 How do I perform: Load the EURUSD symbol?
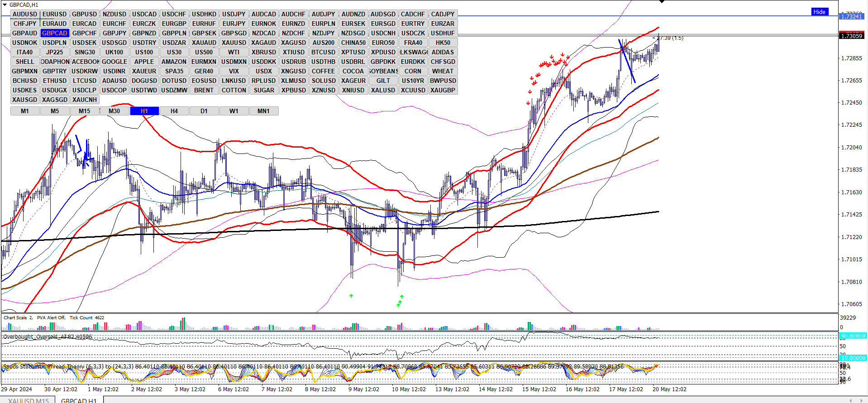55,14
